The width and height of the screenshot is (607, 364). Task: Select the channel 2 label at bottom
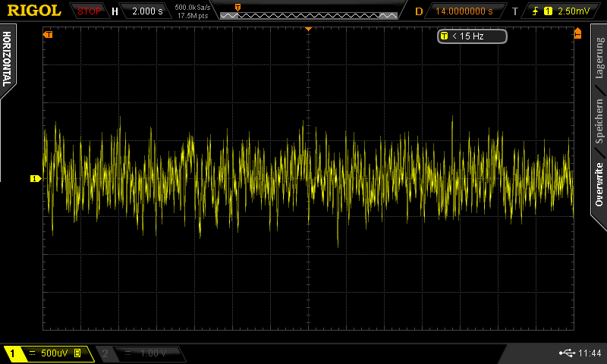(x=105, y=353)
